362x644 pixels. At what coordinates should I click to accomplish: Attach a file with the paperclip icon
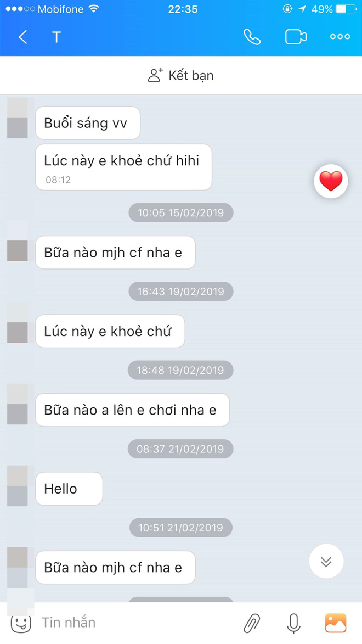[x=252, y=623]
